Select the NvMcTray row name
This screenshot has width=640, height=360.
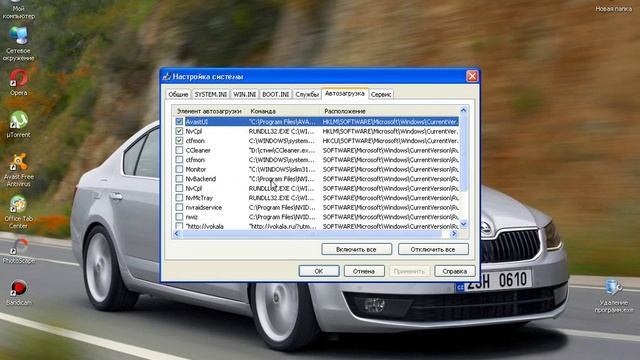pos(199,198)
